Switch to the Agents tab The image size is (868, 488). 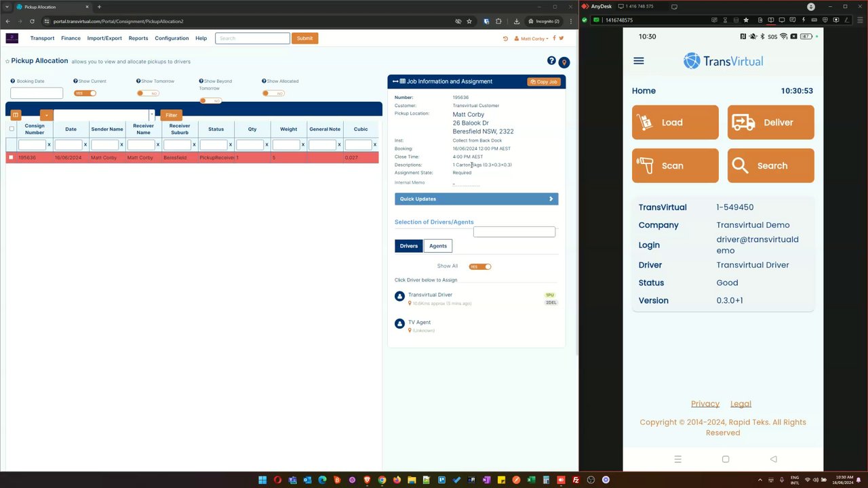pyautogui.click(x=438, y=246)
